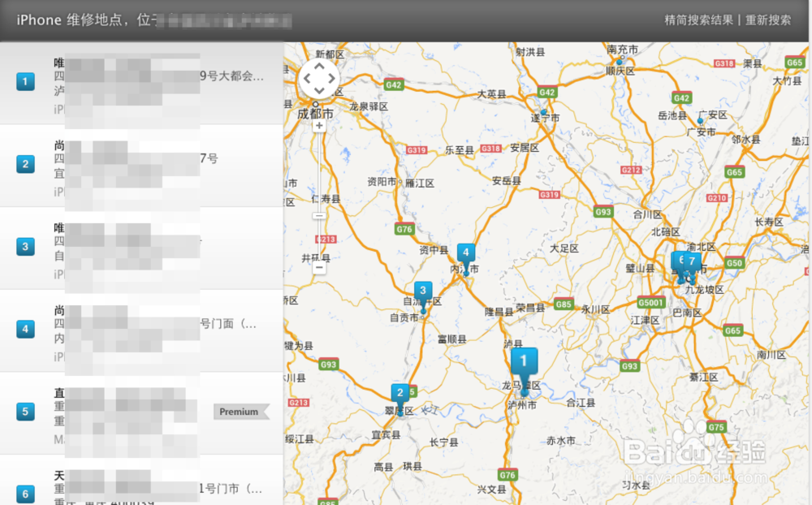Zoom out with the bottom minus button
Viewport: 812px width, 505px height.
(319, 267)
